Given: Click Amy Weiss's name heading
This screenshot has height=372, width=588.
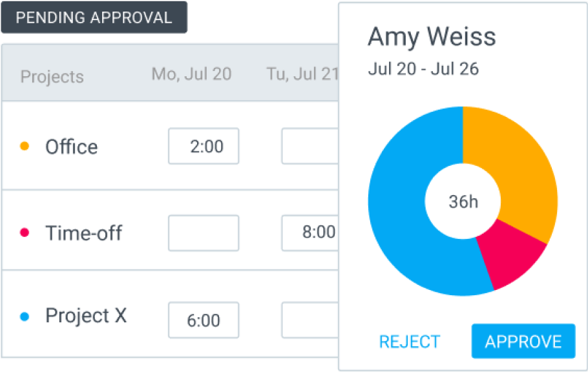Looking at the screenshot, I should tap(432, 37).
